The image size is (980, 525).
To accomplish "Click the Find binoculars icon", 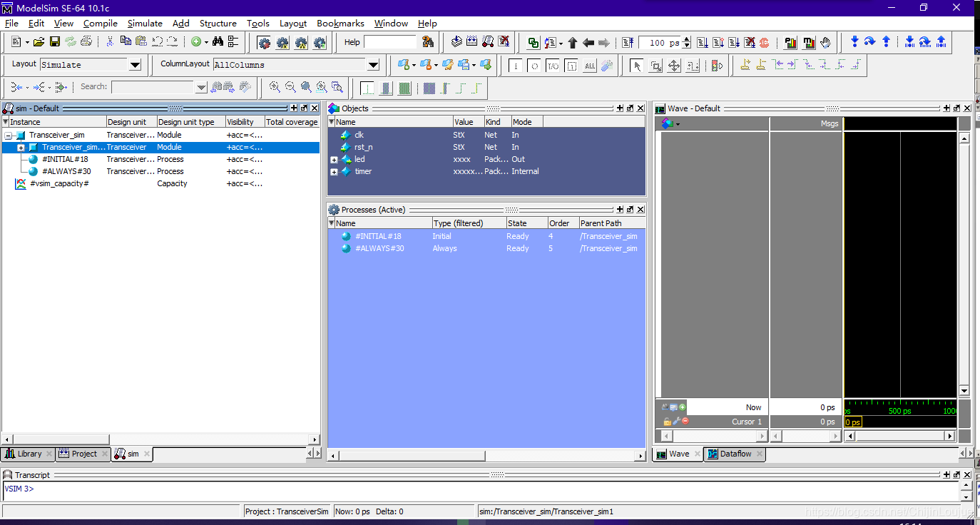I will [x=218, y=42].
